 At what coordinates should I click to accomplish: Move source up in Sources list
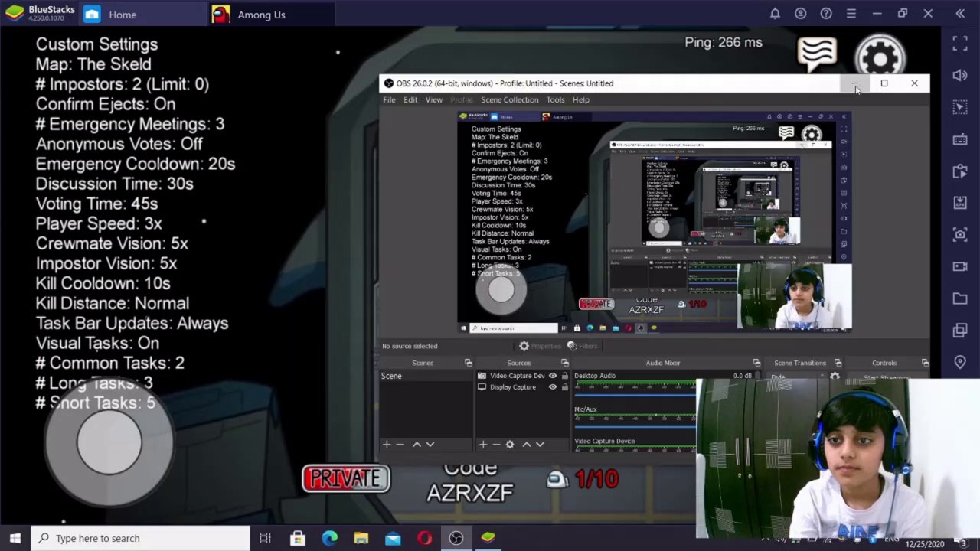click(526, 444)
